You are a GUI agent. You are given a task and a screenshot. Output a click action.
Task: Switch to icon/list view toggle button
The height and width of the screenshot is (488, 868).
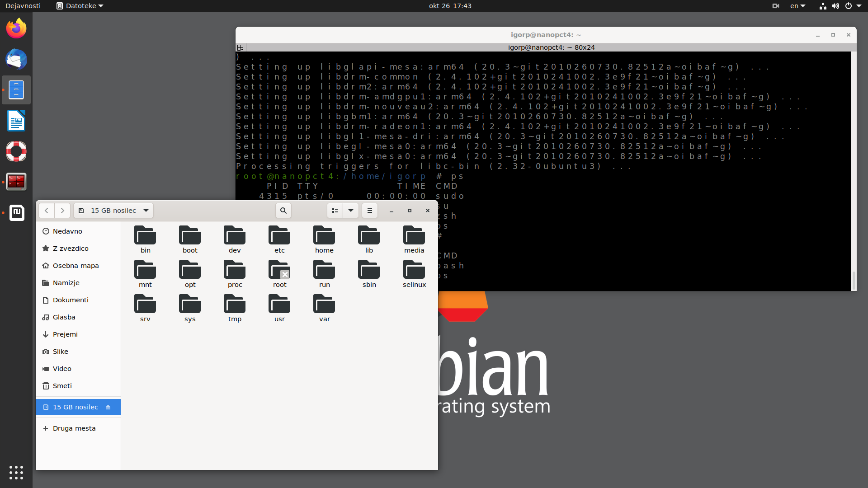pyautogui.click(x=335, y=211)
